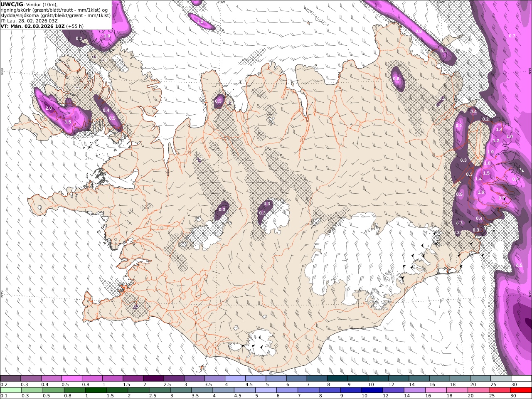Click the lavender snow swatch between 4 and 4.5
This screenshot has width=532, height=399.
(235, 378)
